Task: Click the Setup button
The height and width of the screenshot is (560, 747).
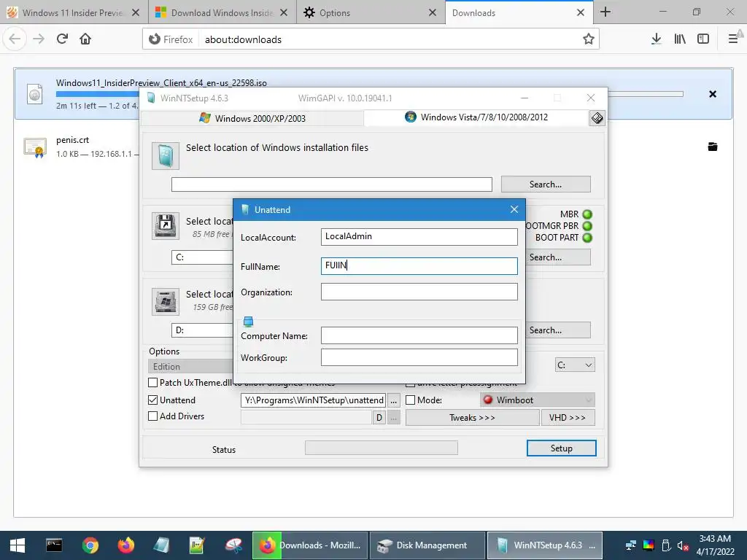Action: pyautogui.click(x=561, y=448)
